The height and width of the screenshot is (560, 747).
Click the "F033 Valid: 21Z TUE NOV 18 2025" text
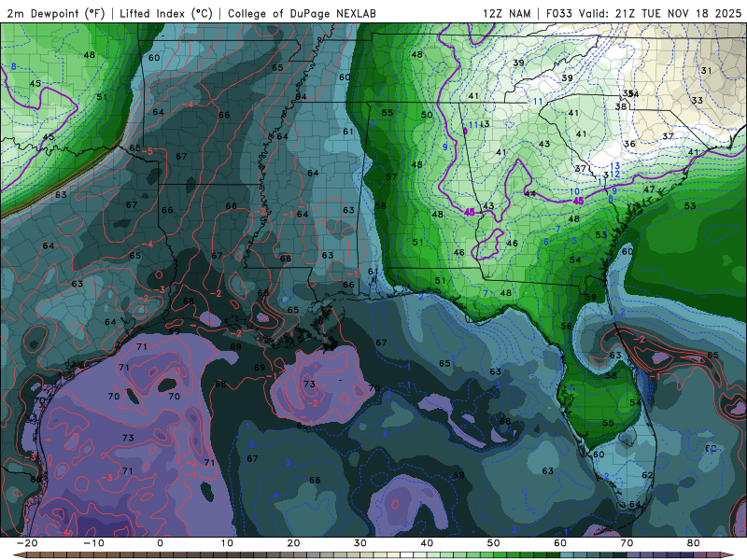point(643,13)
